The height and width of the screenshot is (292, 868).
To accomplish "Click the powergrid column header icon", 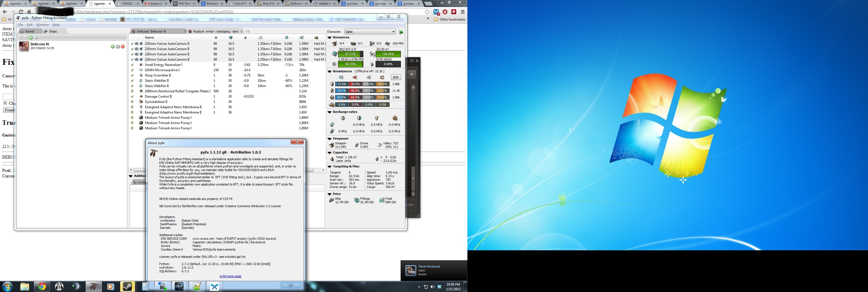I will coord(216,38).
